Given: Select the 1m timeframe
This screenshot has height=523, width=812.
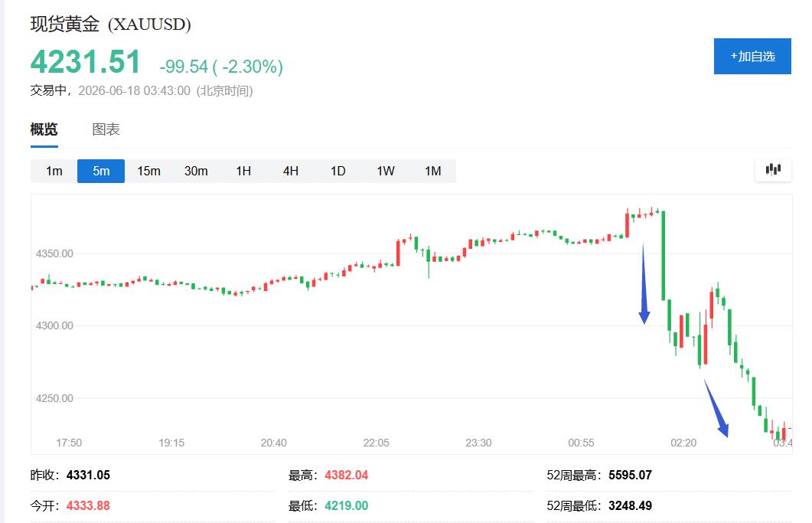Looking at the screenshot, I should (x=54, y=171).
